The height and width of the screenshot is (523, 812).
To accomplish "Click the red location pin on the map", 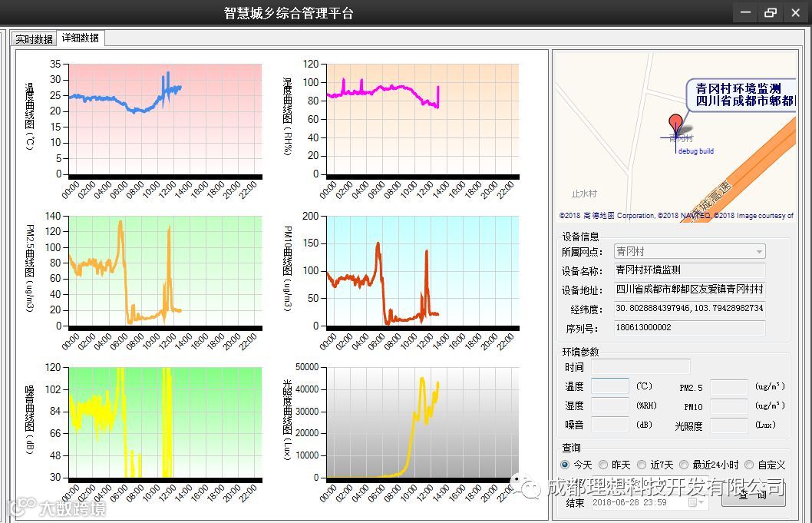I will coord(675,125).
